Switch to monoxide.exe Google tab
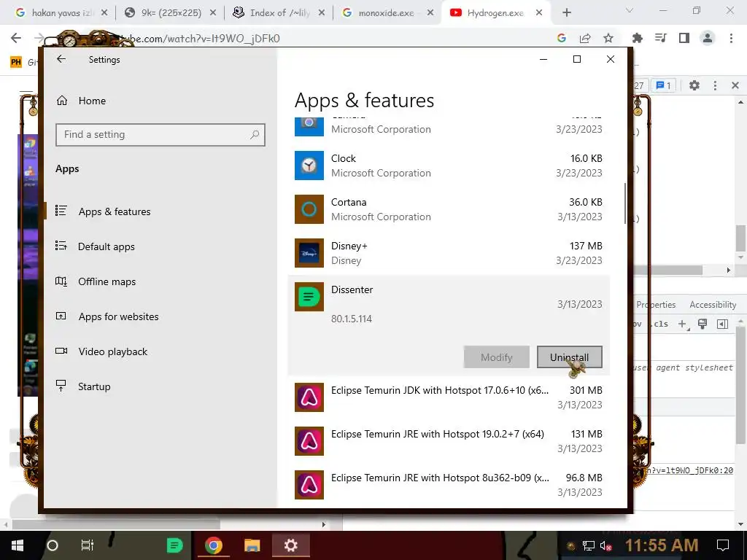Image resolution: width=747 pixels, height=560 pixels. pos(387,13)
